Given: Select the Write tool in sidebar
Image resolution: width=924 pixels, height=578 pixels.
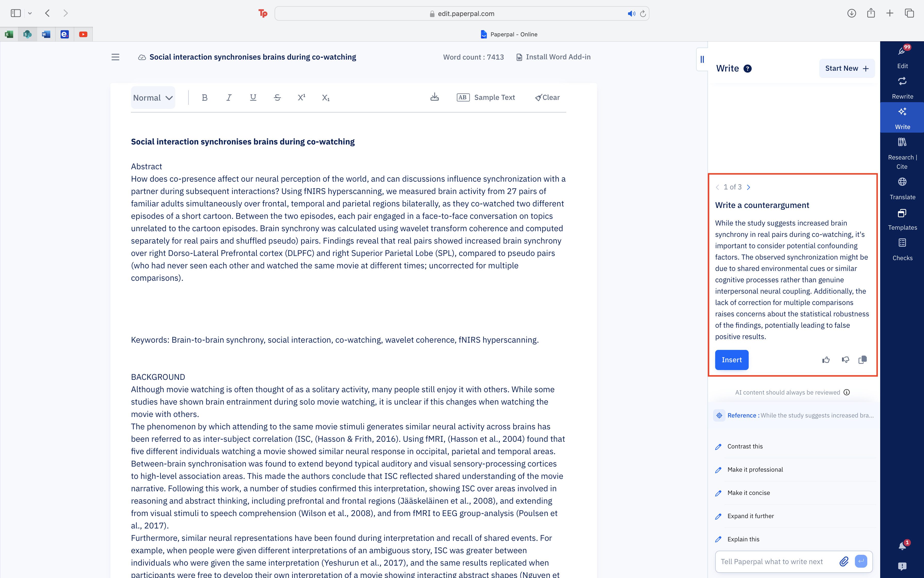Looking at the screenshot, I should coord(902,118).
